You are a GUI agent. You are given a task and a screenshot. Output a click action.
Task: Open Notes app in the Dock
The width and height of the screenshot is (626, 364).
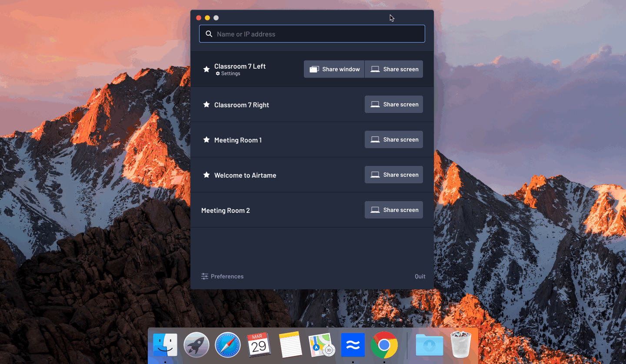290,345
